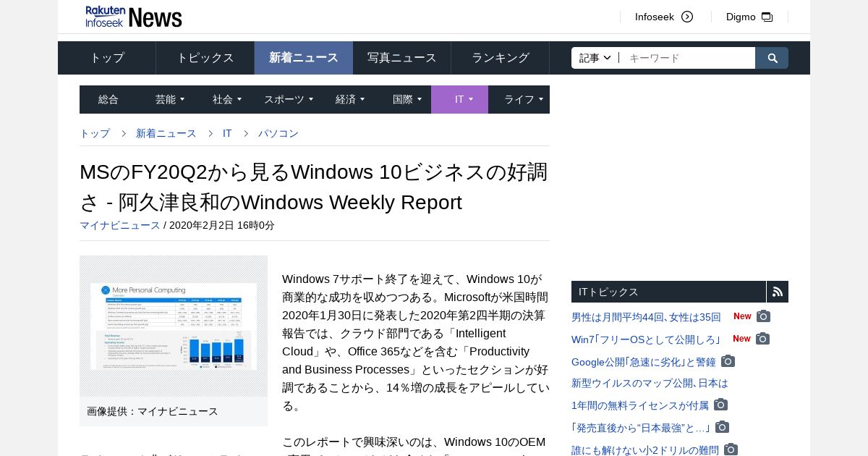Open topic 「発売直後から"日本最強"と…」
Viewport: 868px width, 456px height.
(641, 428)
